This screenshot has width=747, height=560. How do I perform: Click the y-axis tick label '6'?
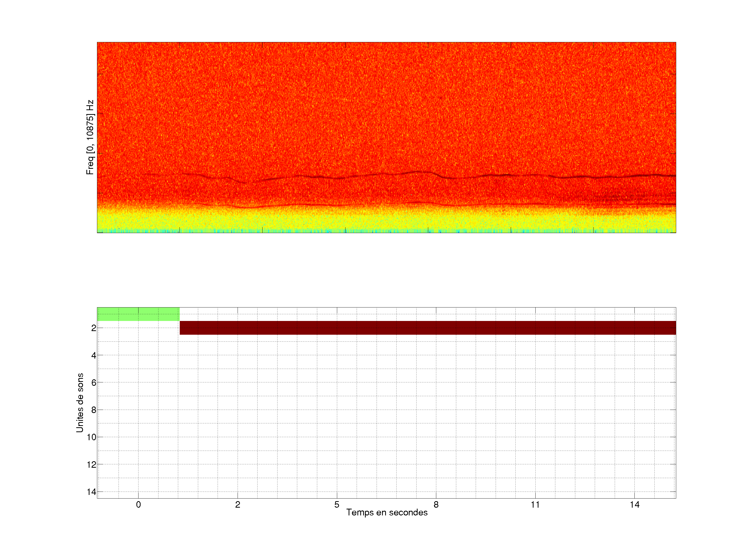94,382
